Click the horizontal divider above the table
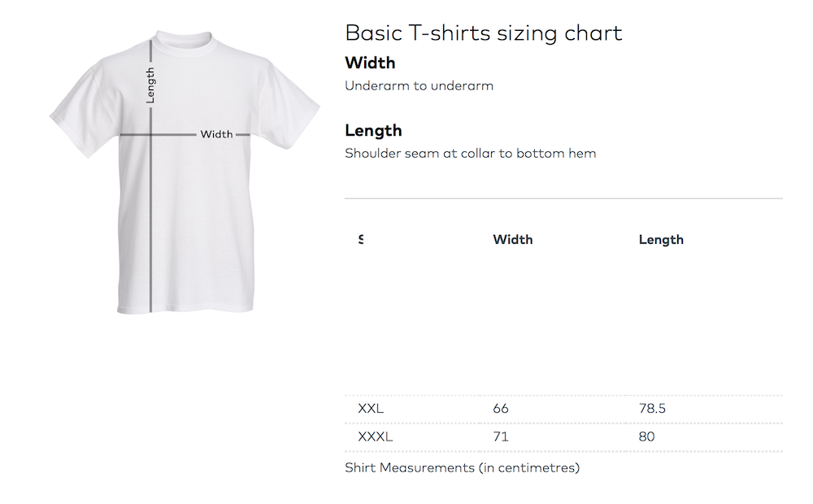The height and width of the screenshot is (504, 813). 563,198
